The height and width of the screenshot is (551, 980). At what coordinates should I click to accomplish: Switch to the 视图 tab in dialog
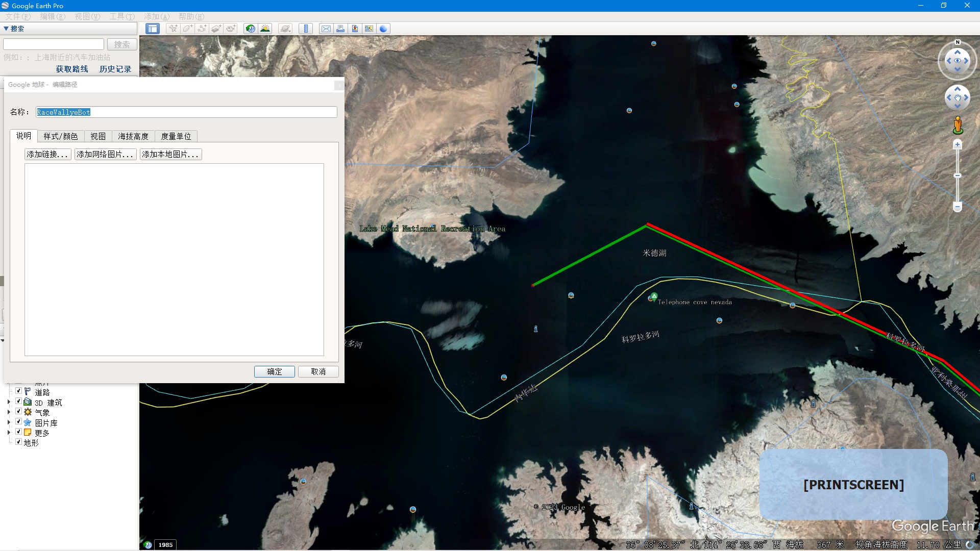tap(98, 136)
